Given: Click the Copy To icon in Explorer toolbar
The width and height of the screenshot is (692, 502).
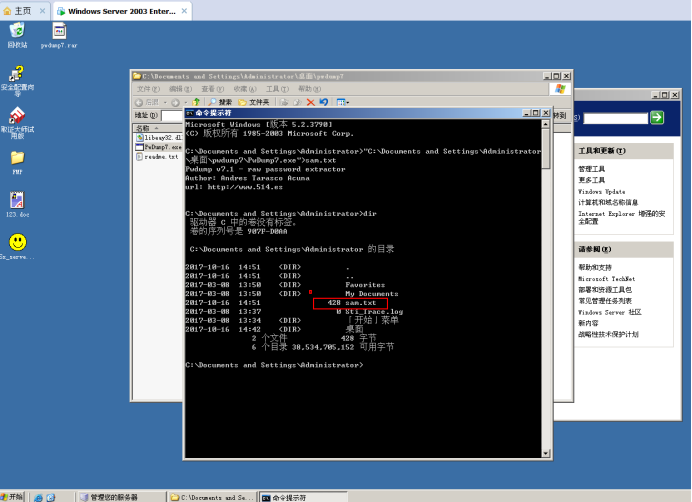Looking at the screenshot, I should click(297, 102).
